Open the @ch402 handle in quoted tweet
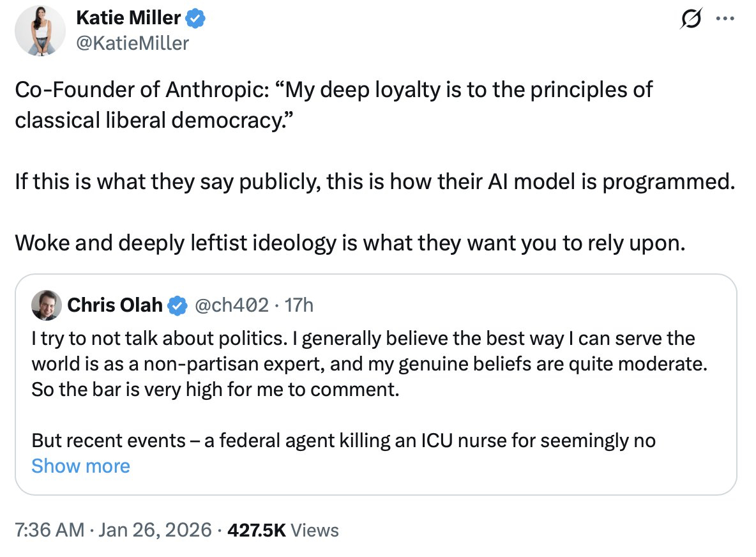The width and height of the screenshot is (756, 557). tap(231, 305)
